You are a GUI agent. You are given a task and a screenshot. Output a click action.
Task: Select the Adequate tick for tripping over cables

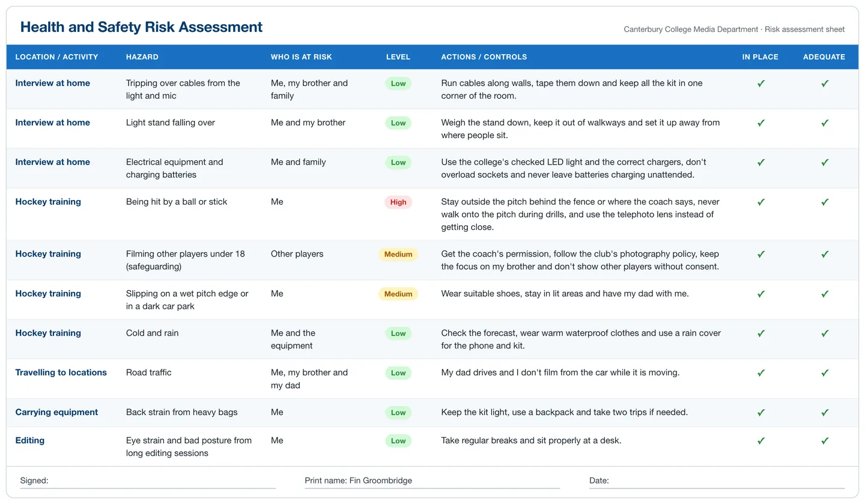(825, 83)
